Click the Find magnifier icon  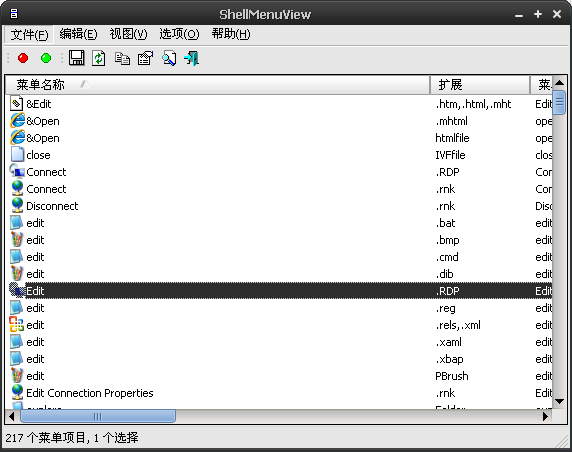point(169,58)
